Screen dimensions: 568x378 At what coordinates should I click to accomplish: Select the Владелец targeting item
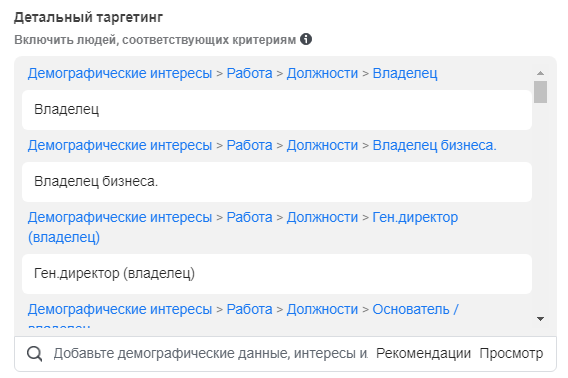tap(277, 110)
